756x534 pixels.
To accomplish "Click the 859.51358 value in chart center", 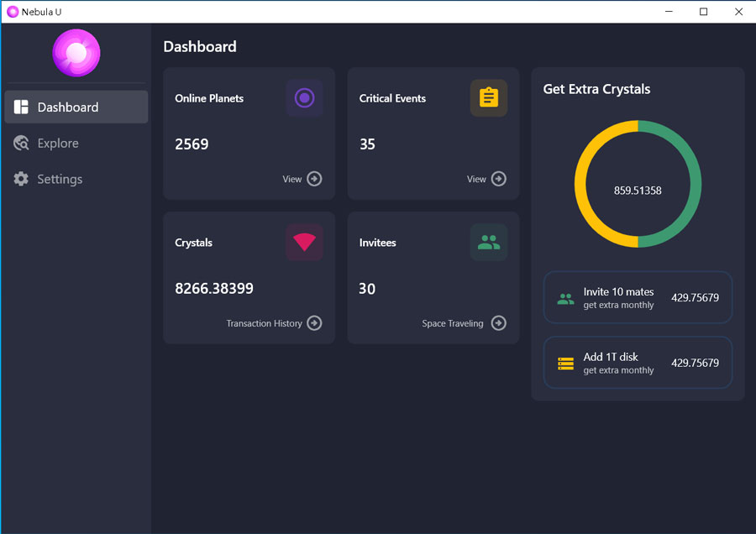I will click(x=638, y=191).
